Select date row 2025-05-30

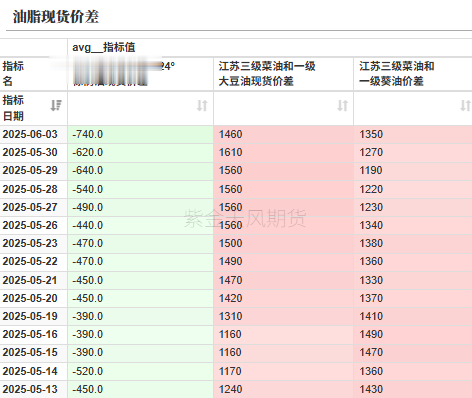[x=33, y=152]
